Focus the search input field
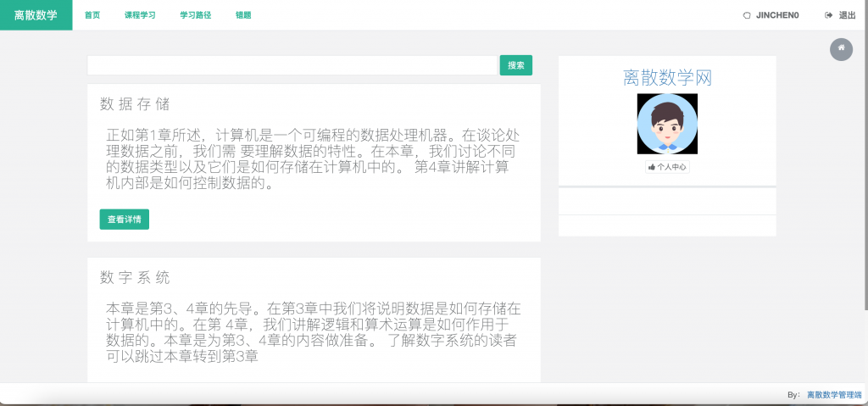The width and height of the screenshot is (868, 406). pos(292,64)
